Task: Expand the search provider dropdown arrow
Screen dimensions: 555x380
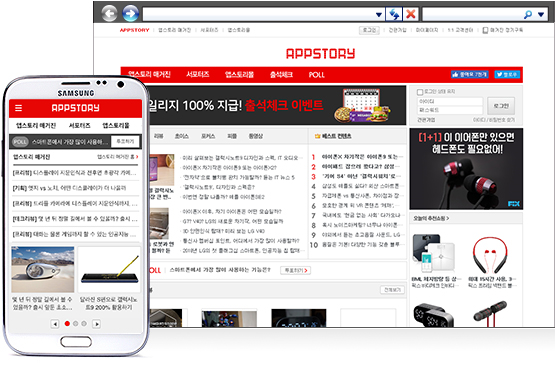Action: tap(541, 15)
